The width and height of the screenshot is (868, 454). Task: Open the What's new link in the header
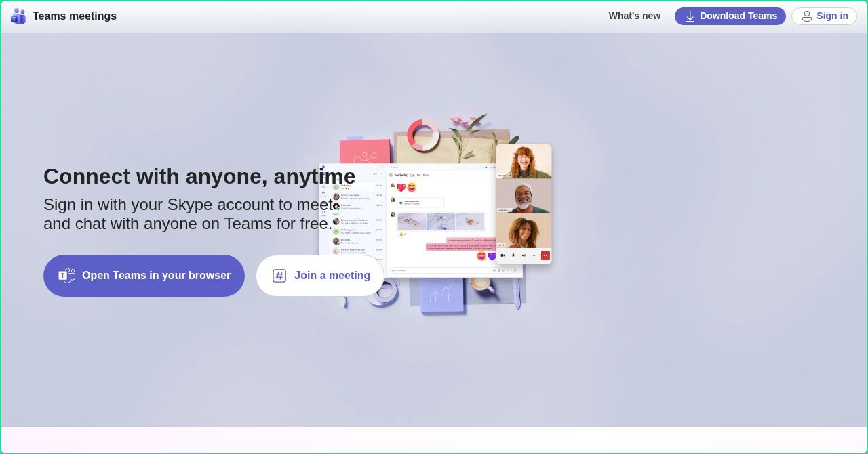pos(634,16)
